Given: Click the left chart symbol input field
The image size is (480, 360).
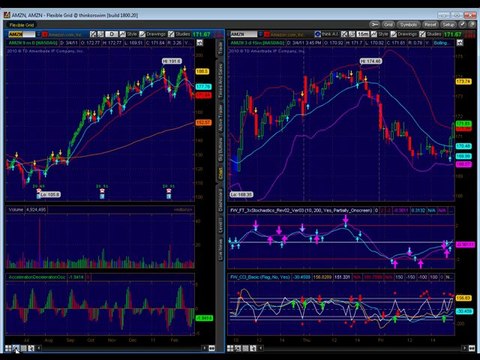Looking at the screenshot, I should [x=22, y=34].
